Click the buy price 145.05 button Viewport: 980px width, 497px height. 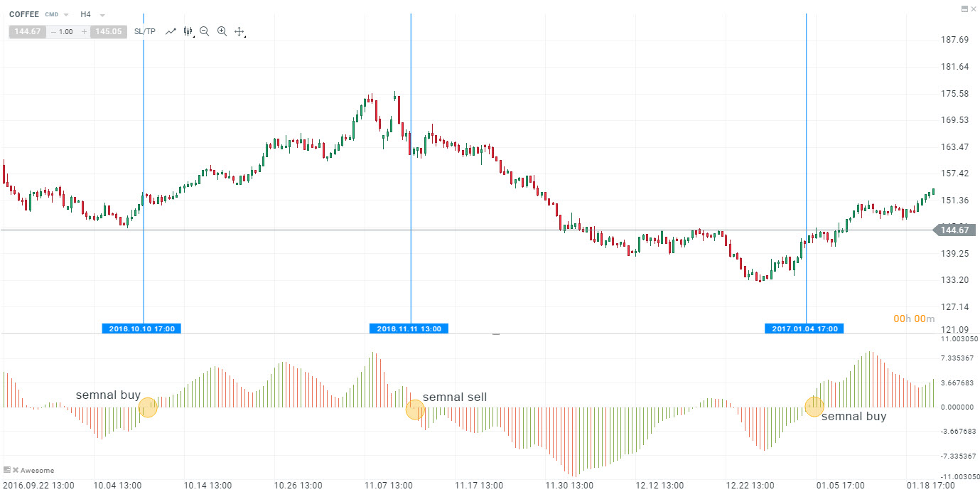109,31
